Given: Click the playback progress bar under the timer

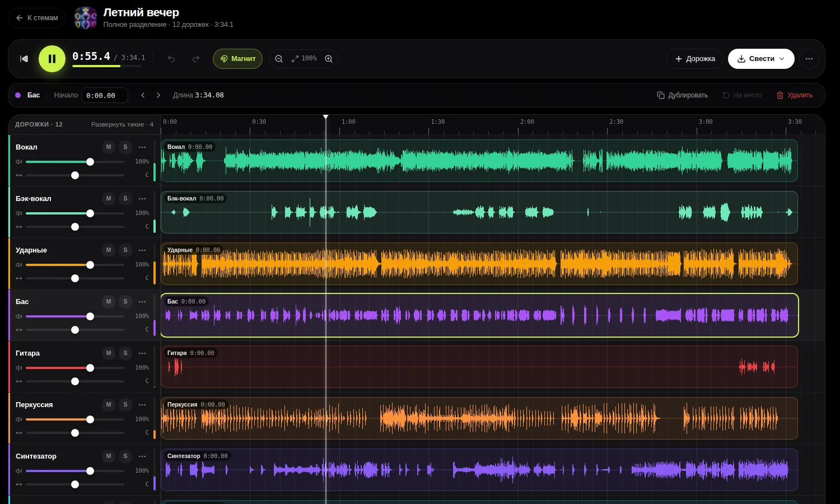Looking at the screenshot, I should pos(107,66).
